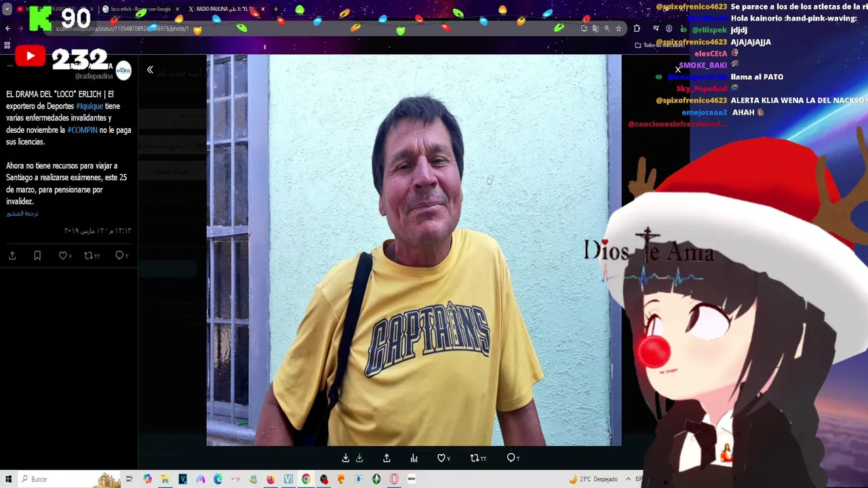The width and height of the screenshot is (868, 488).
Task: Click the Arabic translate-post link
Action: (x=22, y=213)
